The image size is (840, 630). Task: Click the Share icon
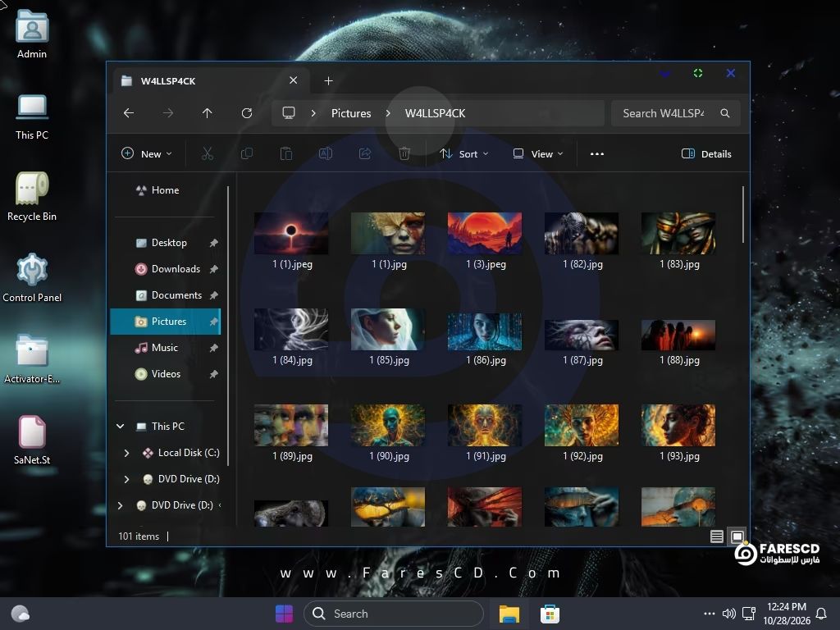[365, 153]
